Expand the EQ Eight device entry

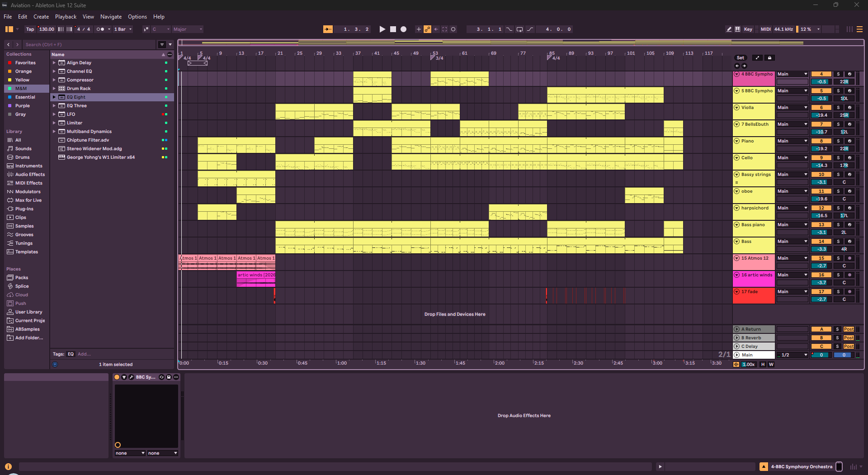[x=54, y=97]
